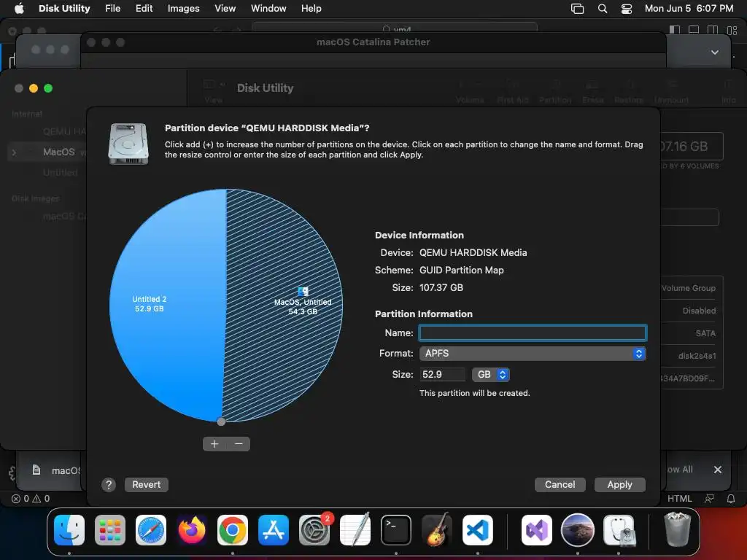Expand the MacOS disk in sidebar

tap(14, 152)
